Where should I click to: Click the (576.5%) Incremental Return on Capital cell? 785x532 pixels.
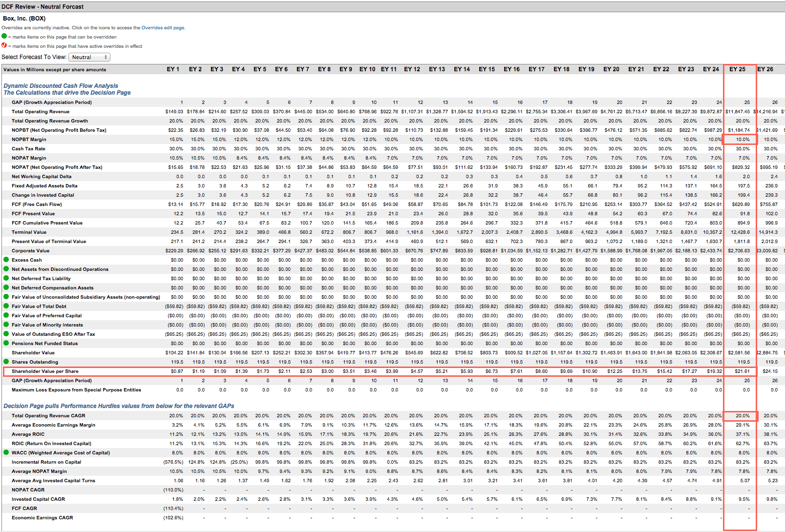pyautogui.click(x=173, y=462)
